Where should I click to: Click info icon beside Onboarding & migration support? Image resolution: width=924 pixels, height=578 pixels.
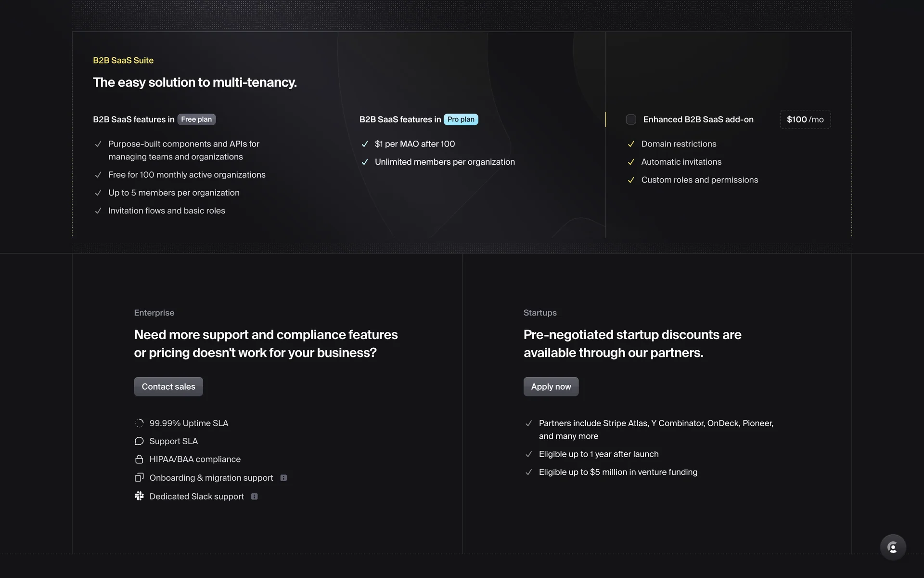tap(283, 478)
